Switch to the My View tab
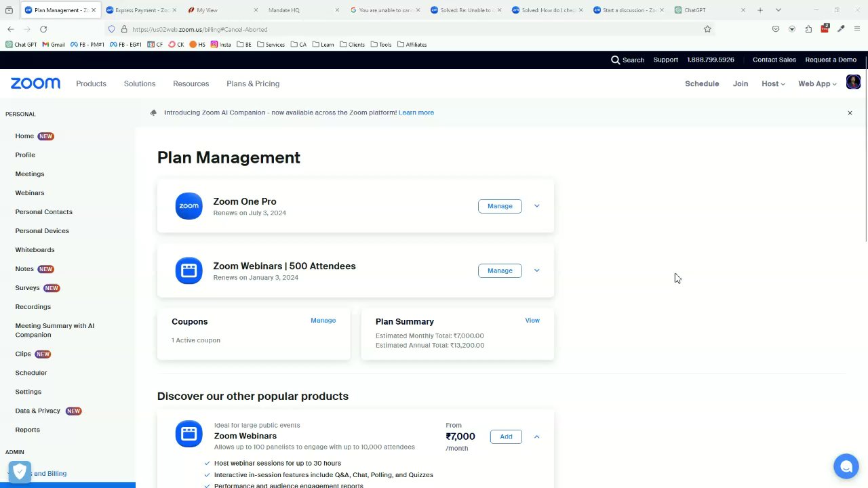 click(x=222, y=10)
